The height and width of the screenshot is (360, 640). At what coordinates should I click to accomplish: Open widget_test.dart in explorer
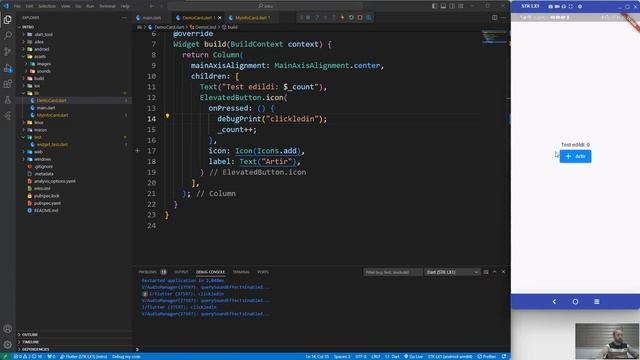pyautogui.click(x=52, y=144)
